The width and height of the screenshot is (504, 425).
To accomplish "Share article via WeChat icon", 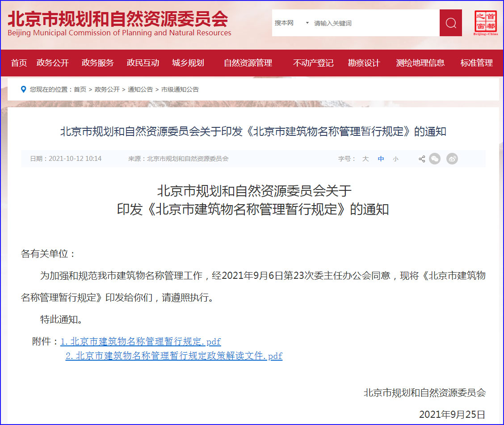I will 435,159.
